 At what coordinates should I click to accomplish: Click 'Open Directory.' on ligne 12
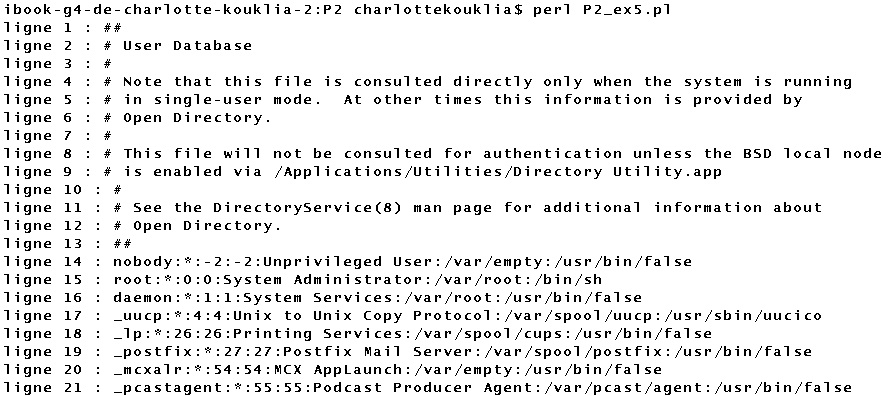208,226
